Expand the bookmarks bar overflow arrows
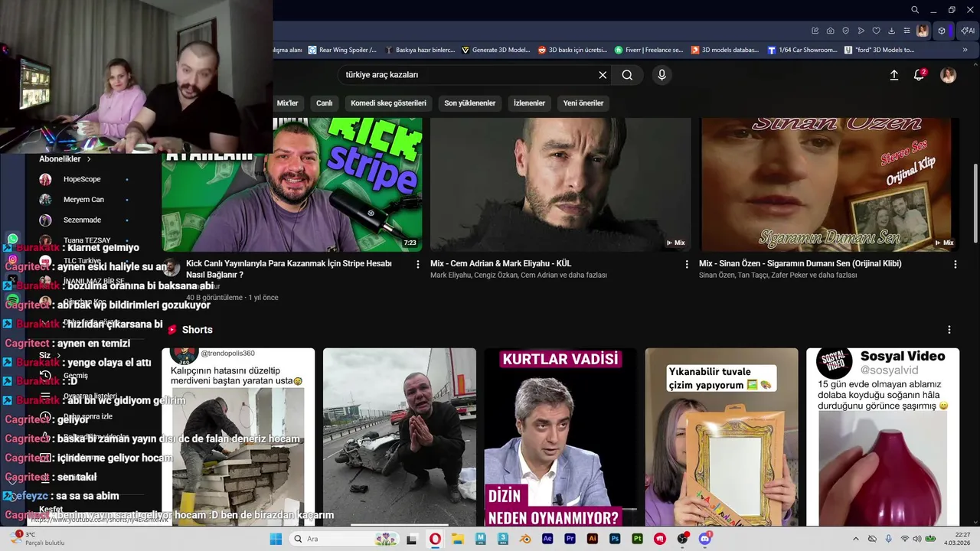 tap(965, 50)
